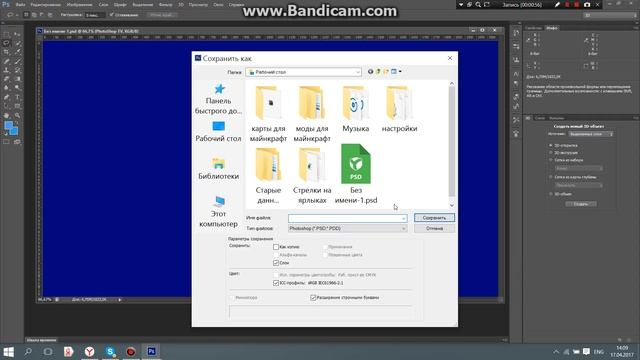Open the Редактирование menu
Viewport: 640px width, 360px height.
point(46,4)
